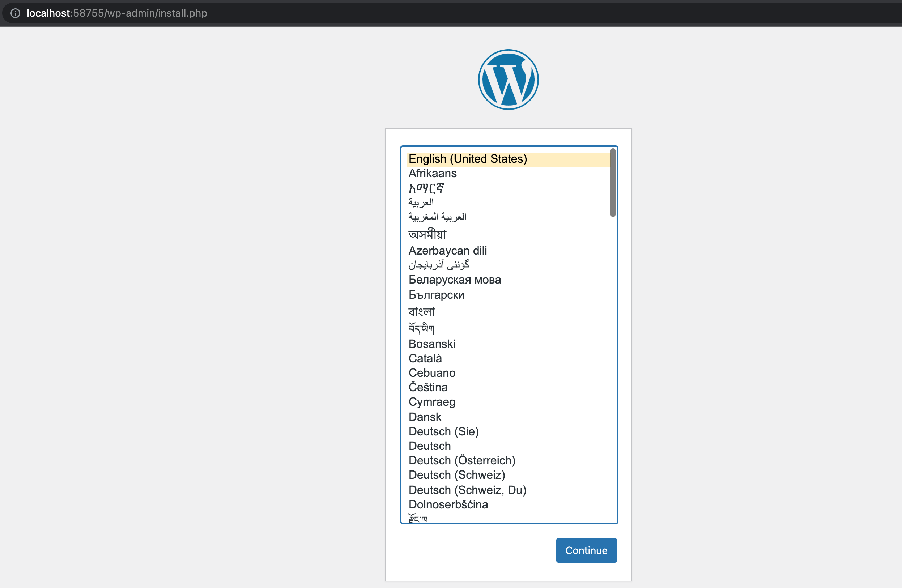Pick Беларуская мова language option
902x588 pixels.
454,280
